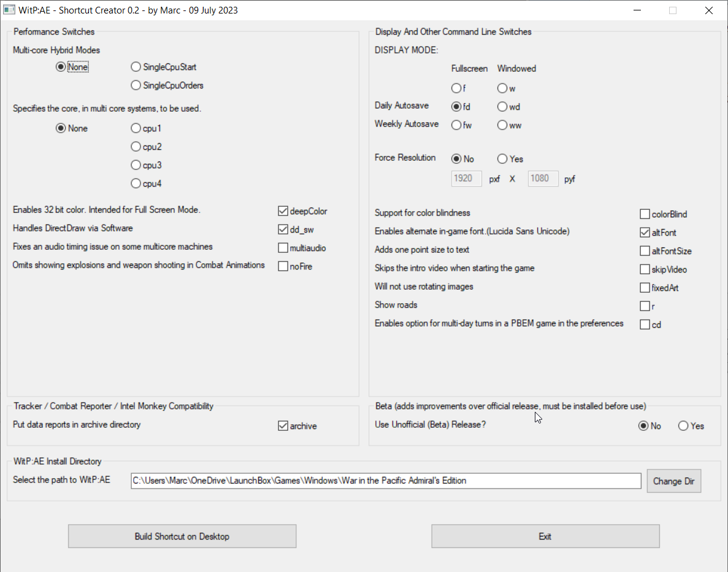Click the pxf width field showing 1920

click(x=467, y=179)
